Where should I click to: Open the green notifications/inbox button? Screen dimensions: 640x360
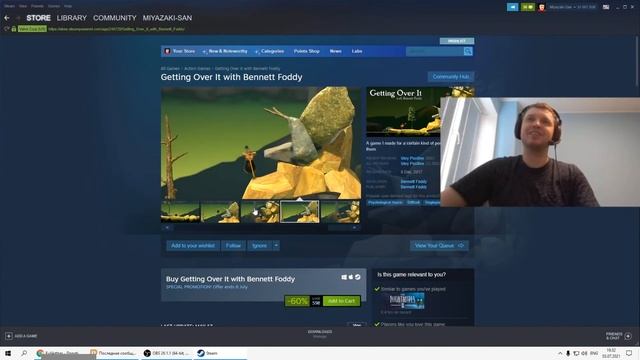tap(527, 7)
